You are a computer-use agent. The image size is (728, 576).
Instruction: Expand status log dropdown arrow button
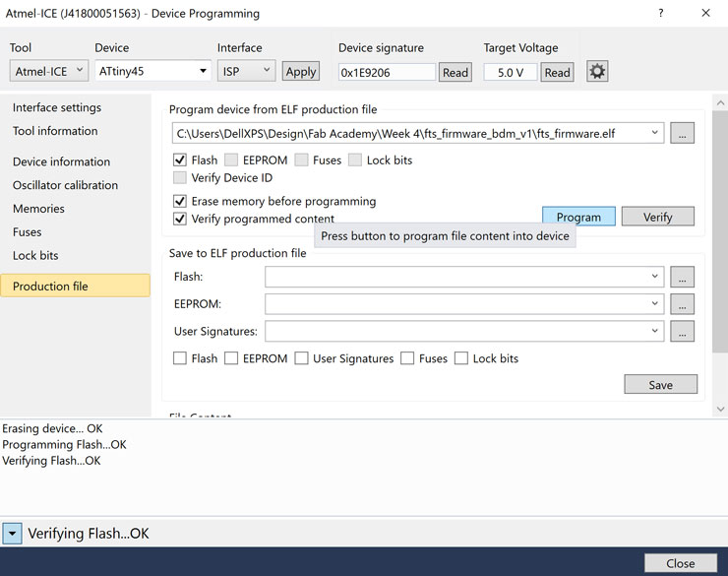[12, 534]
